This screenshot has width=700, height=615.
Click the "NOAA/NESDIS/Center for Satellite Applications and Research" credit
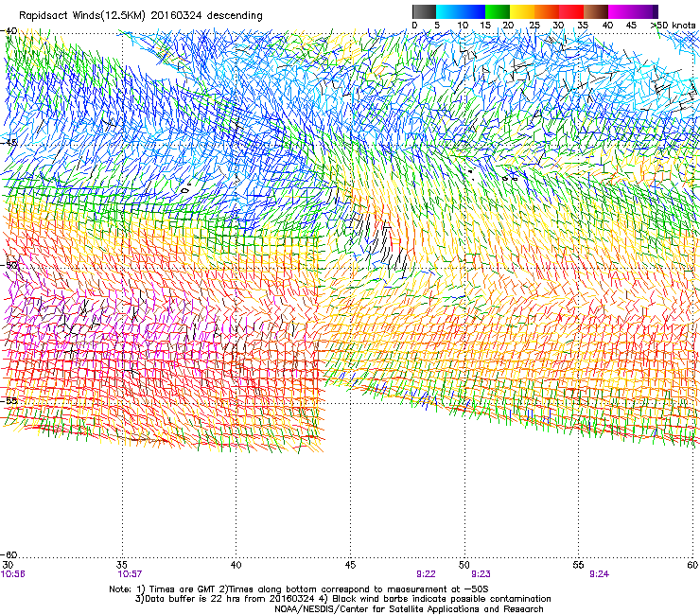click(x=409, y=609)
